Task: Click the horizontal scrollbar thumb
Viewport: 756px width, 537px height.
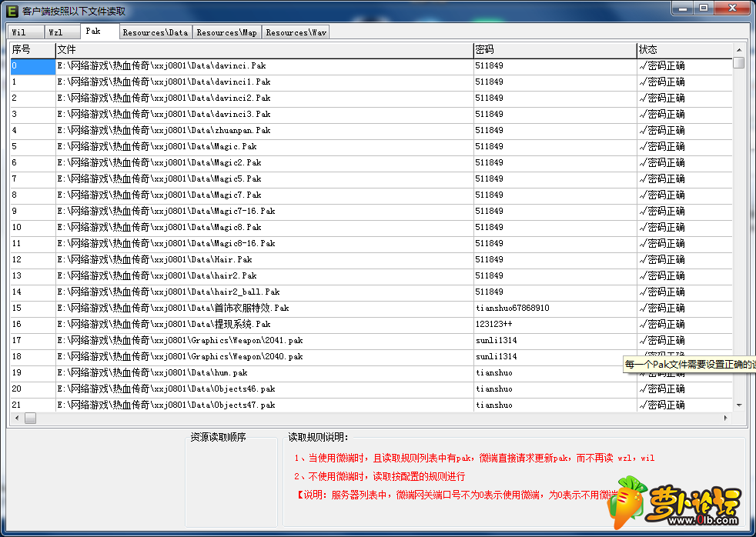Action: 30,418
